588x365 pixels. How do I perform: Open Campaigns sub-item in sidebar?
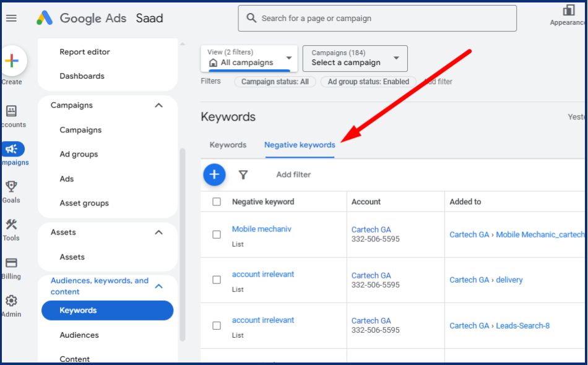[x=80, y=130]
